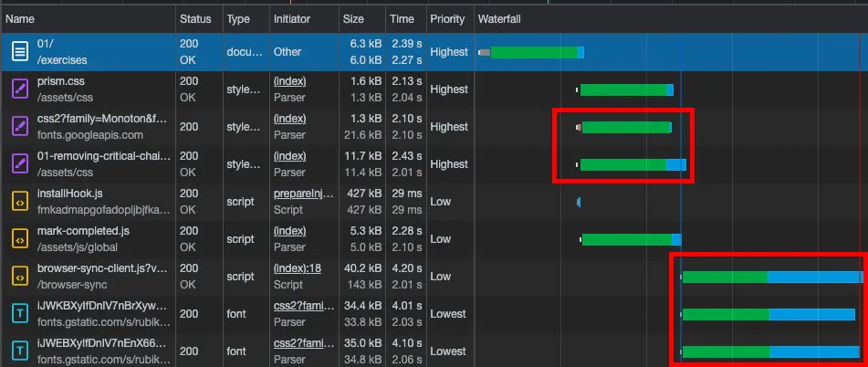The width and height of the screenshot is (868, 367).
Task: Click the script icon beside installHook.js
Action: [19, 202]
